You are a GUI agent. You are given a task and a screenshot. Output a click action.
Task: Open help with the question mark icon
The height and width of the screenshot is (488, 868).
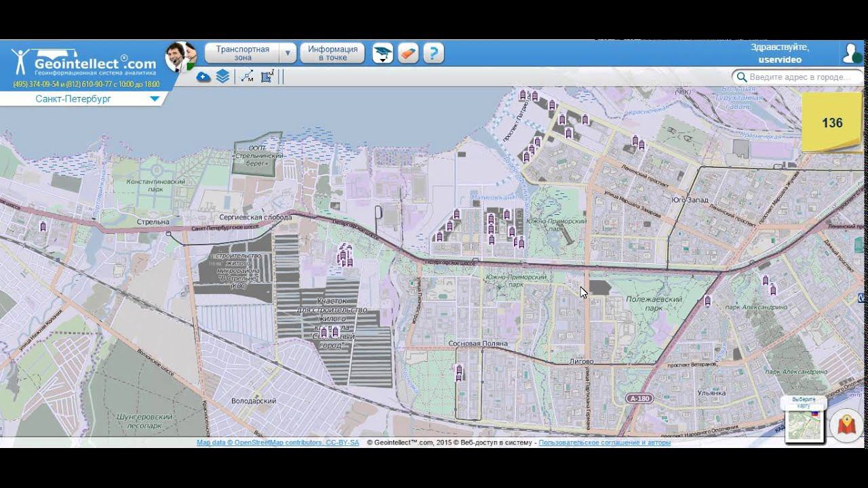pyautogui.click(x=433, y=53)
